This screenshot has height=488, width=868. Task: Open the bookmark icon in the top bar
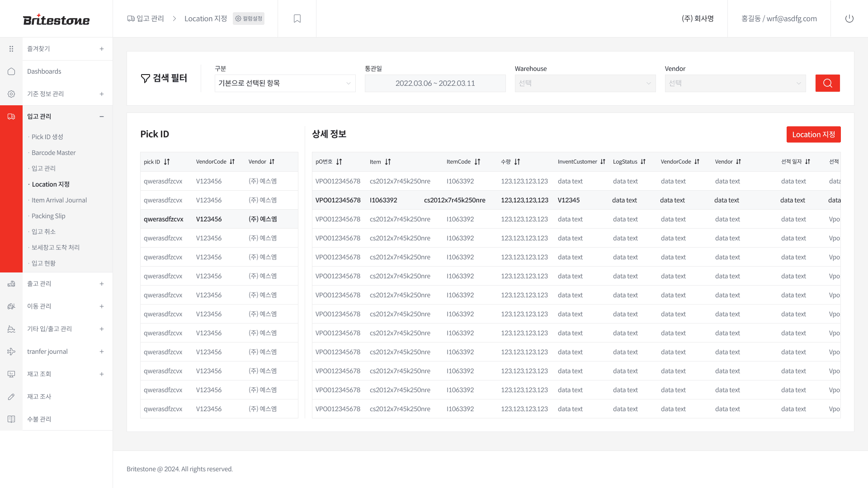[x=297, y=19]
